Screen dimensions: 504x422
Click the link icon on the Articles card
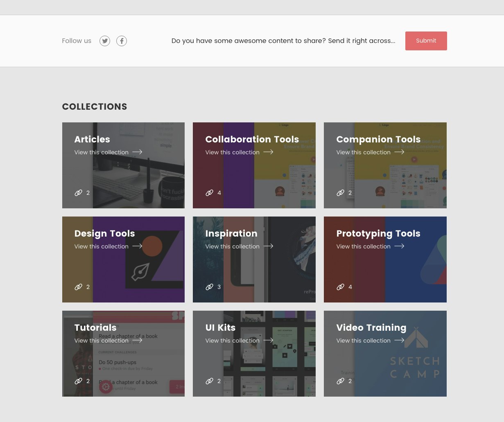(x=78, y=193)
